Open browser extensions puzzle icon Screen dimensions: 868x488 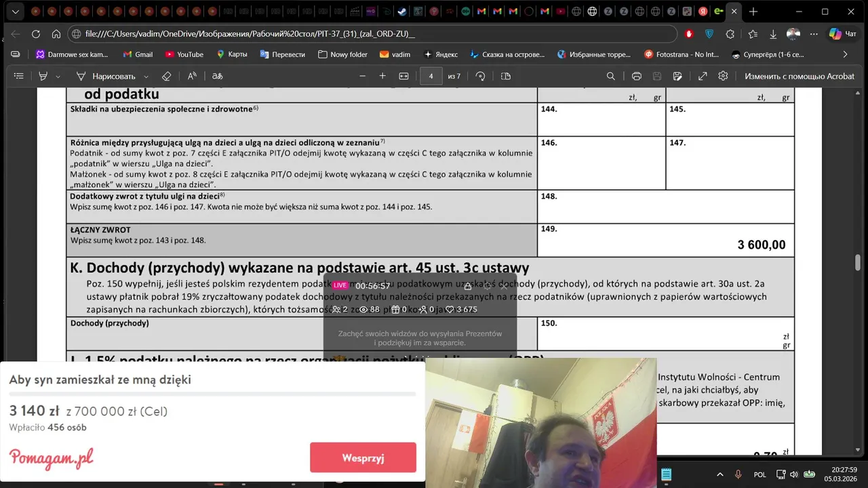click(x=730, y=34)
